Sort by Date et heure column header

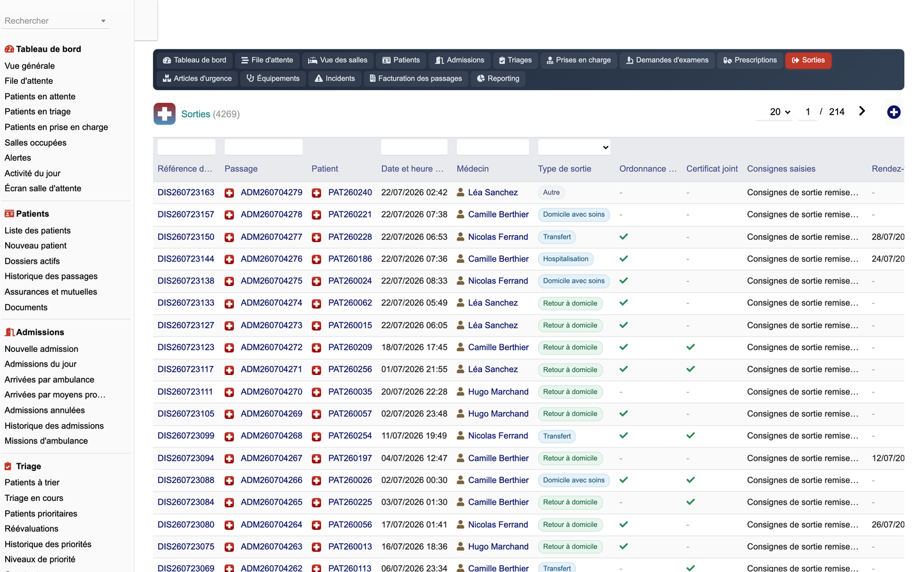pyautogui.click(x=412, y=169)
